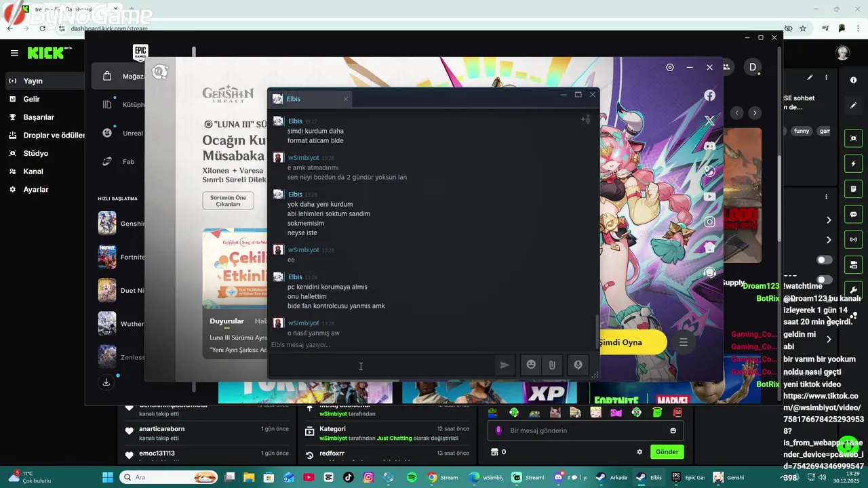868x488 pixels.
Task: Click the attachment clip icon in Steam chat
Action: pyautogui.click(x=552, y=365)
